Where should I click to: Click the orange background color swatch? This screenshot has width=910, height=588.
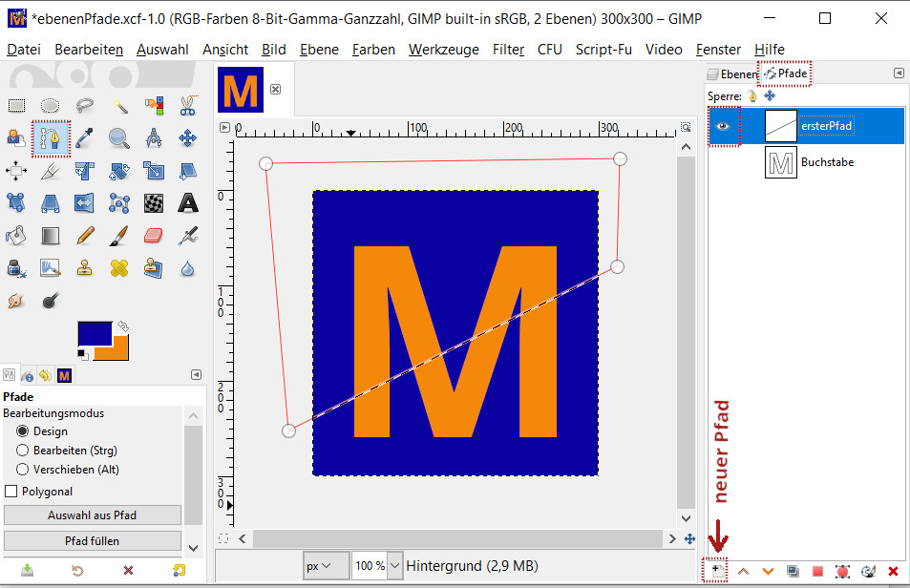(x=119, y=350)
